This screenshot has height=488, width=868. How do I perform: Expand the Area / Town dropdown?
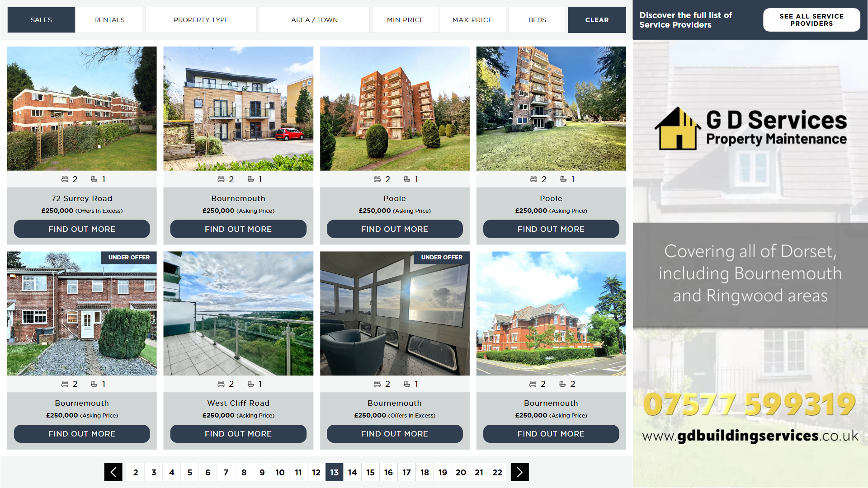pyautogui.click(x=314, y=20)
